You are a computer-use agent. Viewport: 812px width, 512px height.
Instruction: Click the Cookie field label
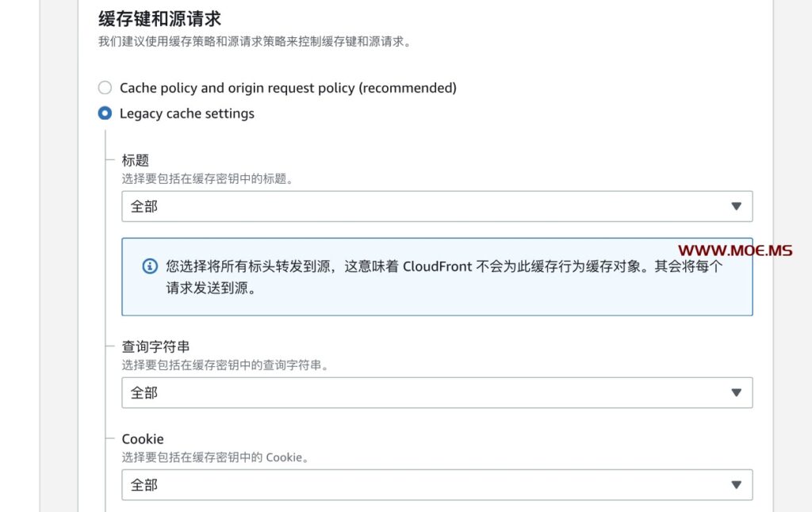[x=143, y=439]
